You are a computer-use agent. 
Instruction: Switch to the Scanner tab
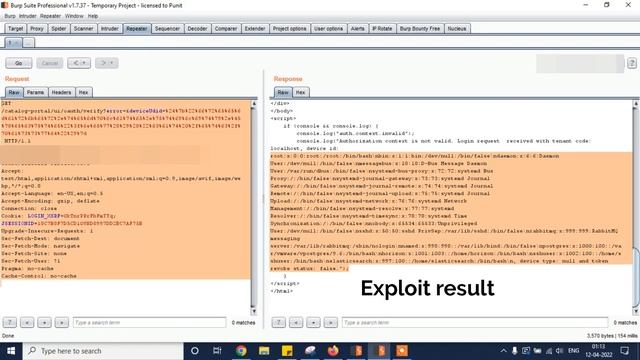83,29
